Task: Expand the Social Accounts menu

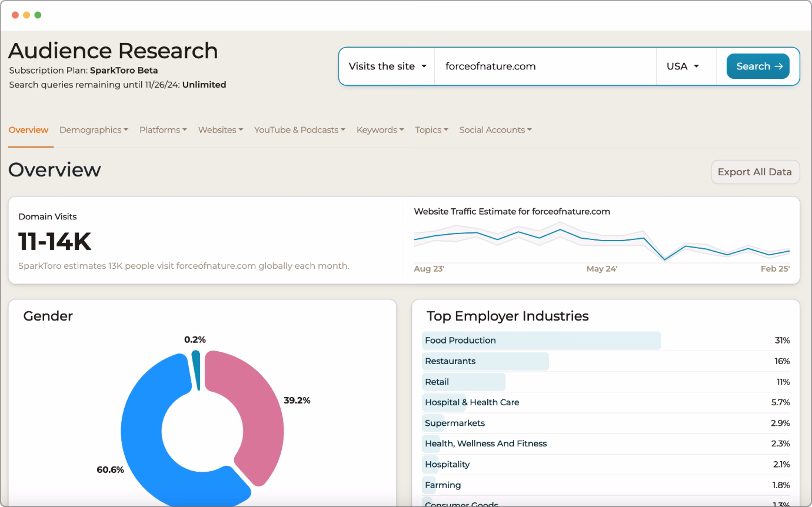Action: (x=495, y=130)
